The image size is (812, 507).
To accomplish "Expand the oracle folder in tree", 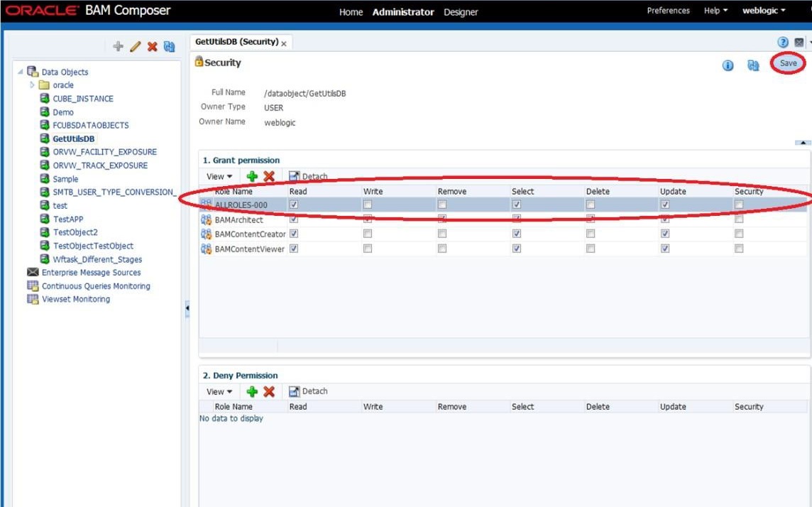I will coord(32,85).
